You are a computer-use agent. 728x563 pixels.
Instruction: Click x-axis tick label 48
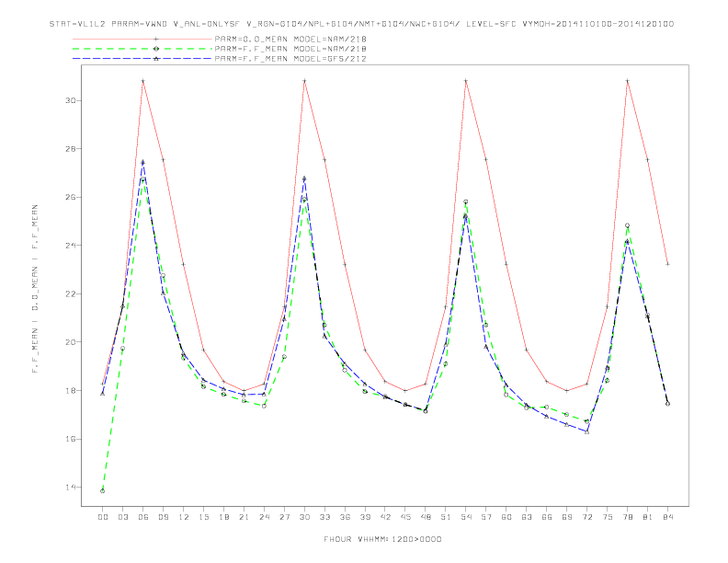[x=426, y=517]
